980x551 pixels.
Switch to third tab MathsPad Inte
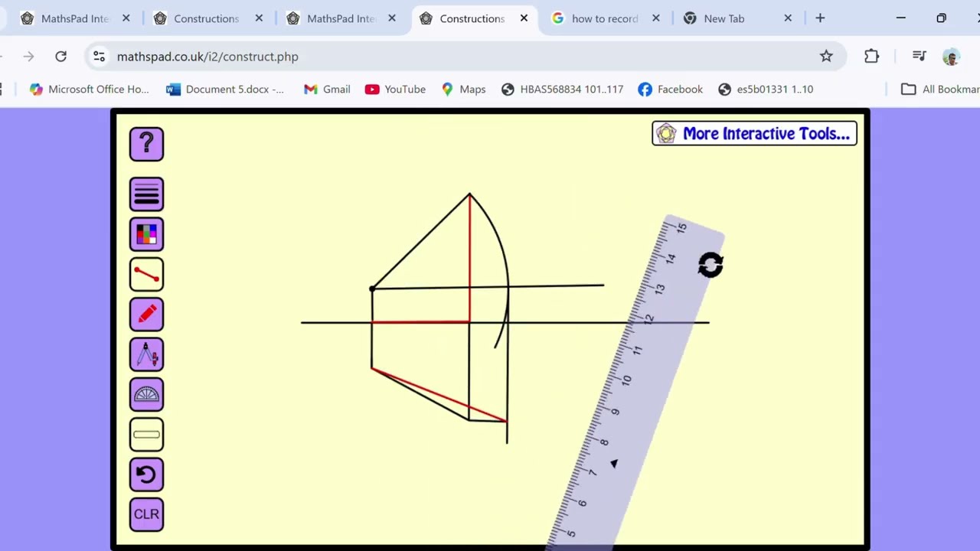[x=341, y=18]
